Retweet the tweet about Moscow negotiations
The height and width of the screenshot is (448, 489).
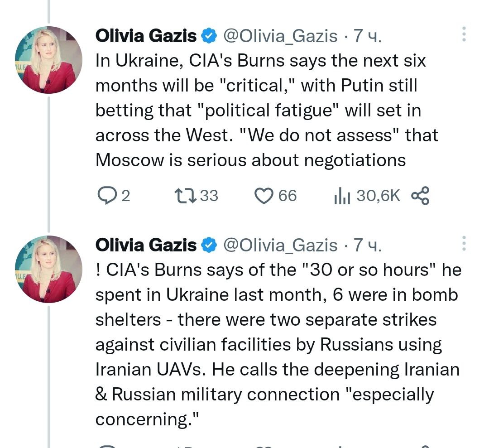(185, 196)
